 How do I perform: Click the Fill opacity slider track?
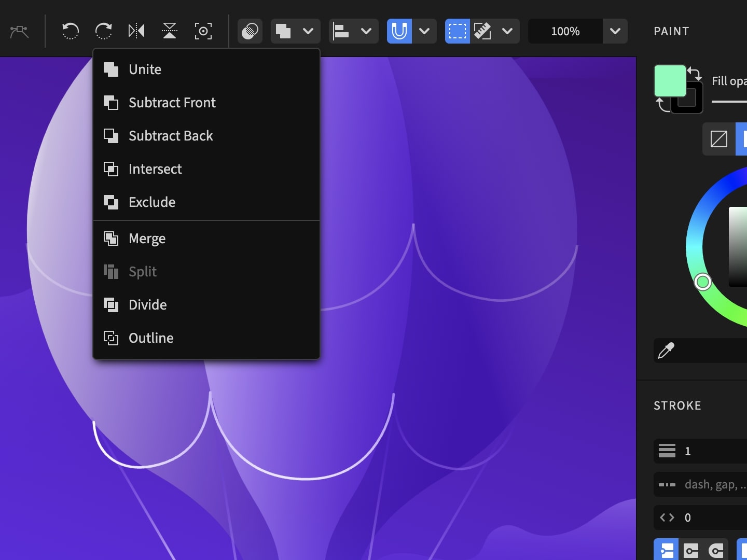pyautogui.click(x=729, y=102)
